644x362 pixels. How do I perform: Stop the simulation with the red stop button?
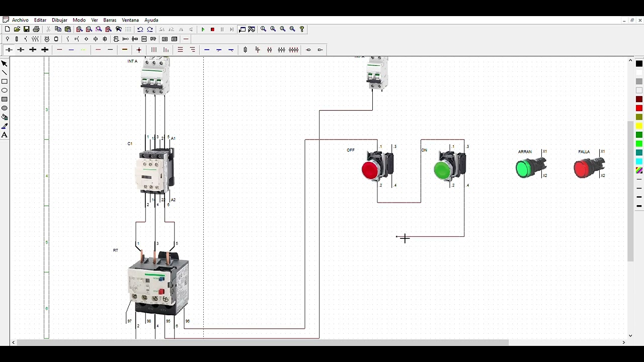pos(212,29)
